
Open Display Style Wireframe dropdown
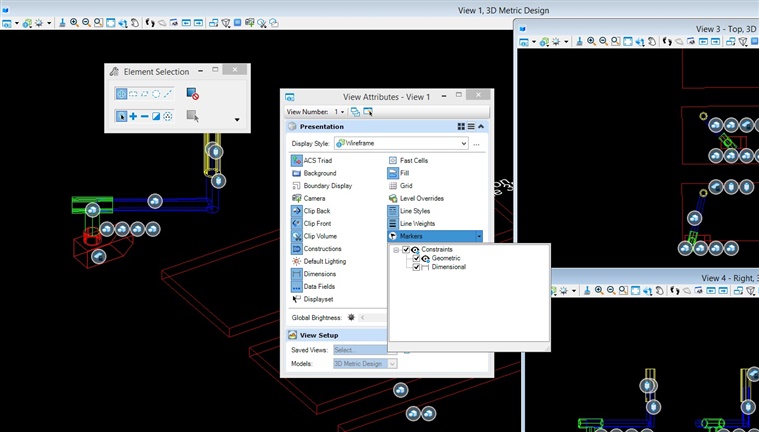(401, 143)
